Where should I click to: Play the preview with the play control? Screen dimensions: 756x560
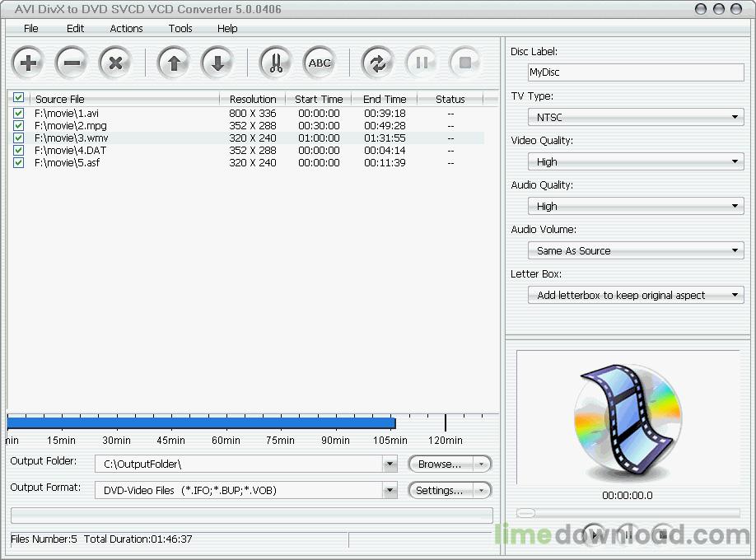tap(595, 534)
